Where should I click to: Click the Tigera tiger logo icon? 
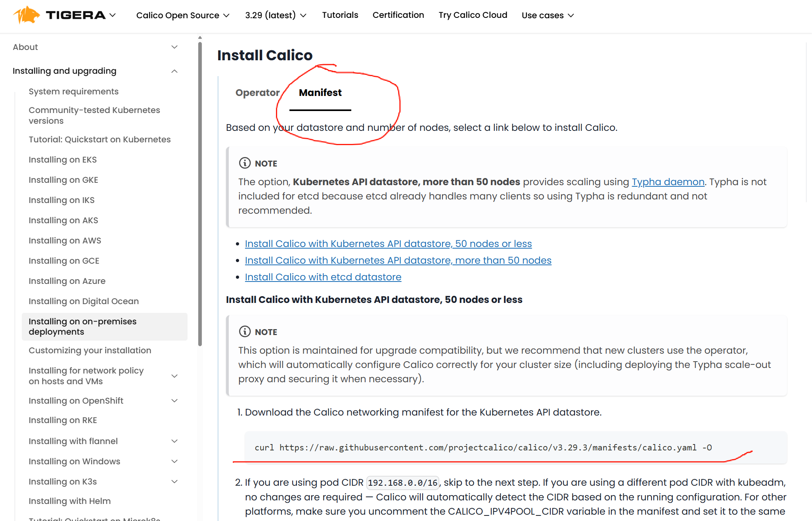27,15
